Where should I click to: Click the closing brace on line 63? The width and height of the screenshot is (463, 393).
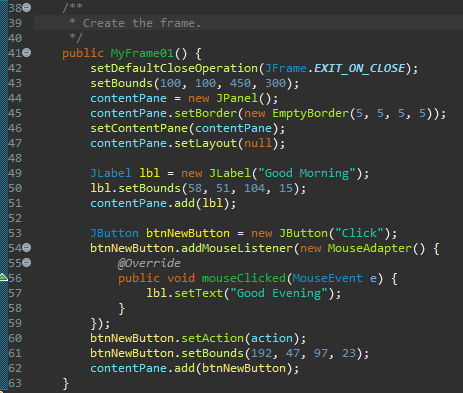65,383
